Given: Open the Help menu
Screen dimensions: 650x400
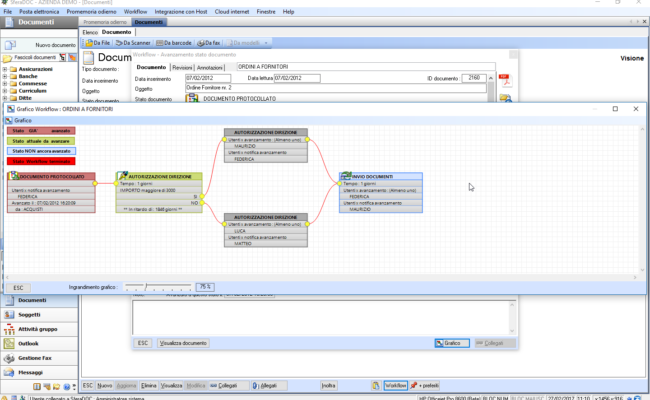Looking at the screenshot, I should pyautogui.click(x=288, y=12).
